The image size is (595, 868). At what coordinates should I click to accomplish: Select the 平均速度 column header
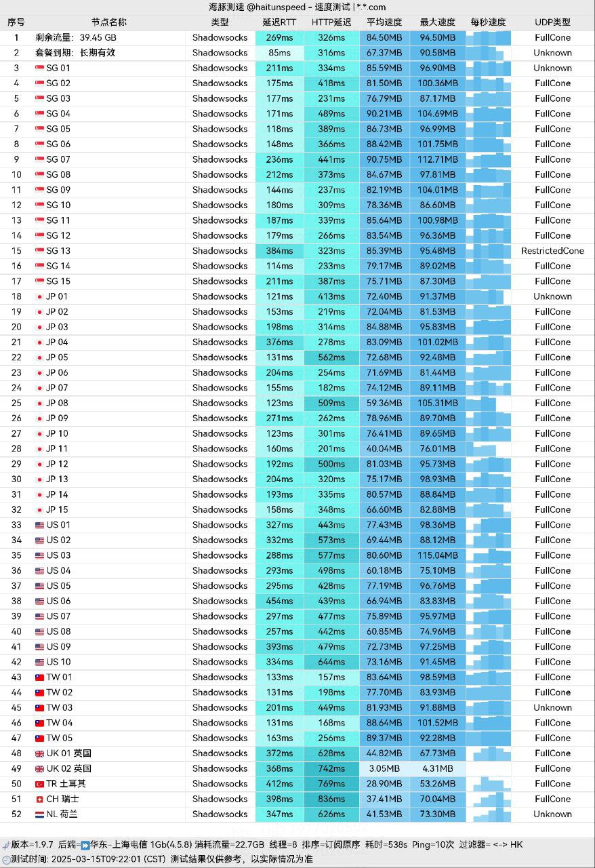point(384,22)
